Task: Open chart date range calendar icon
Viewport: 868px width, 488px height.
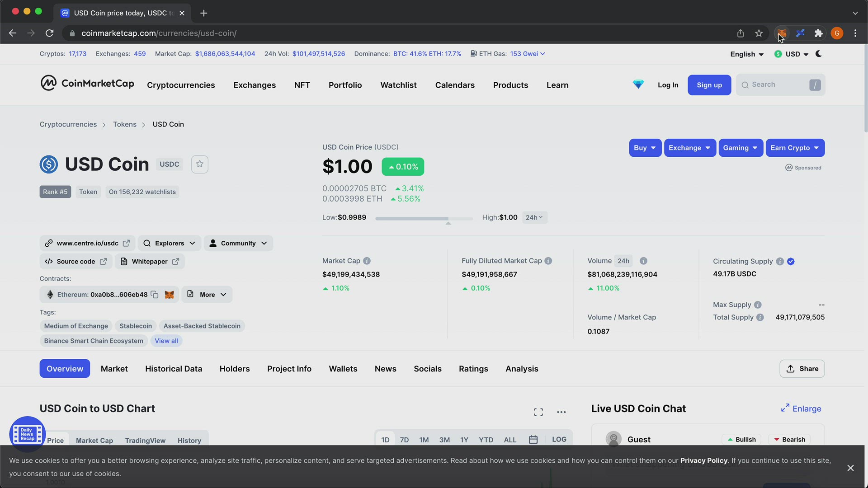Action: pyautogui.click(x=533, y=440)
